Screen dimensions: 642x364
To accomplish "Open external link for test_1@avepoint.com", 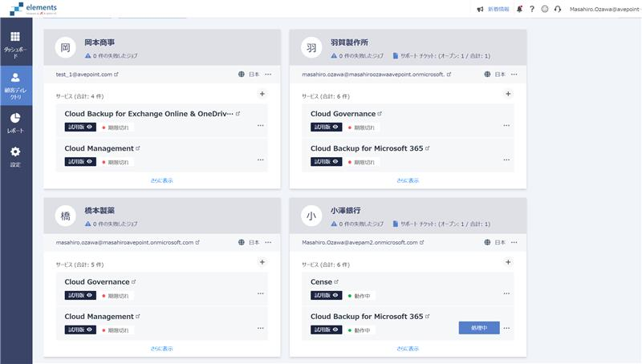I will point(116,75).
